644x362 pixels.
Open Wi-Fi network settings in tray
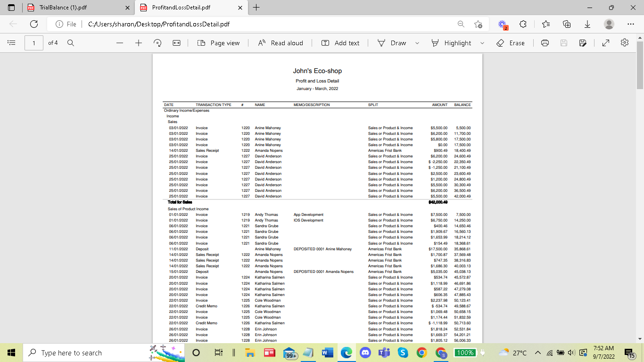pos(549,353)
